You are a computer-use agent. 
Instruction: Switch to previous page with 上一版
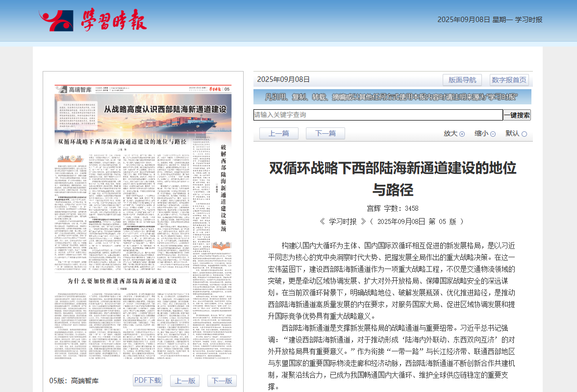click(185, 381)
